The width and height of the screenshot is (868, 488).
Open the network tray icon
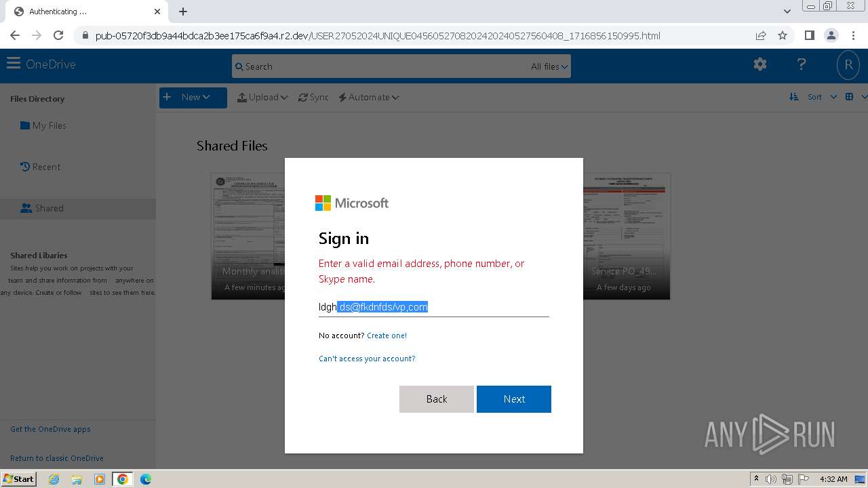tap(787, 479)
